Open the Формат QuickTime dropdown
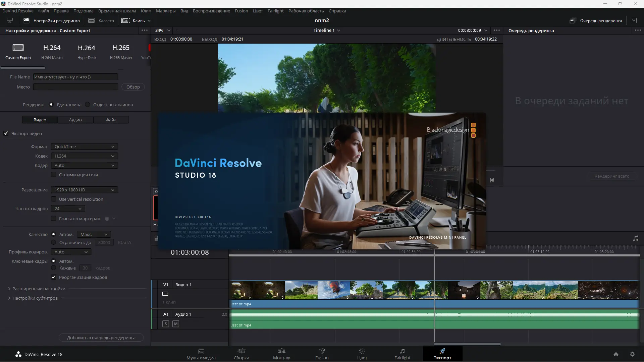Viewport: 644px width, 362px height. 84,146
